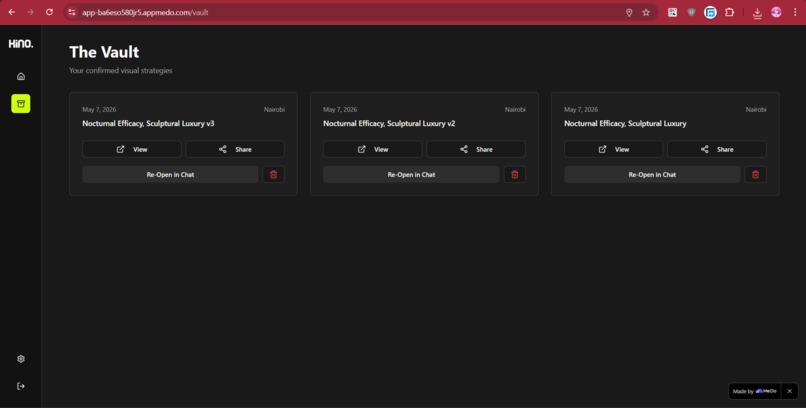Share the Sculptural Luxury v2 strategy

[x=476, y=150]
